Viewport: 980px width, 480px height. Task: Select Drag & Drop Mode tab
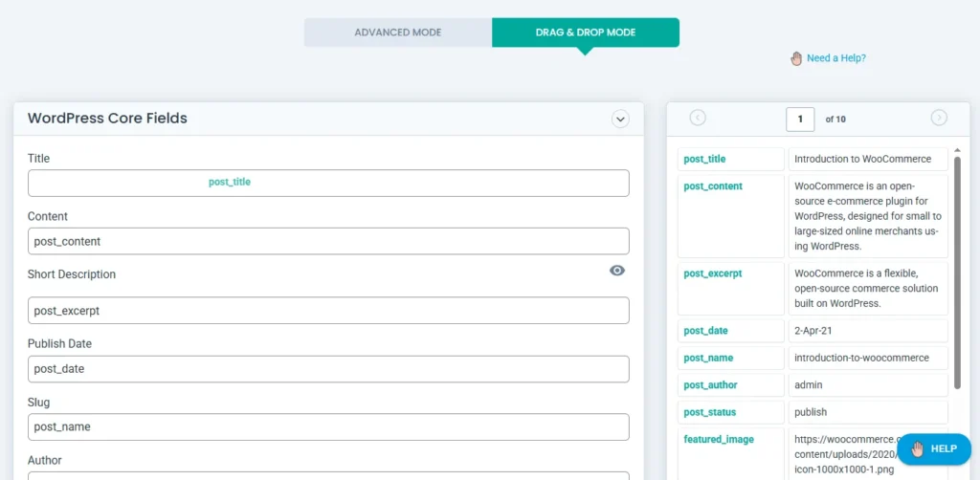click(x=586, y=33)
